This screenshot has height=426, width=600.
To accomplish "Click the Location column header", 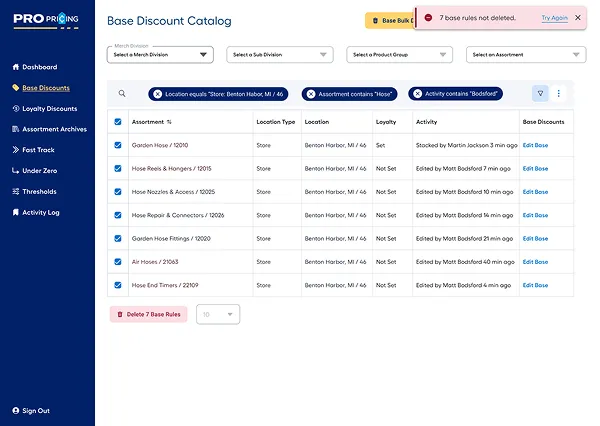I will coord(317,122).
